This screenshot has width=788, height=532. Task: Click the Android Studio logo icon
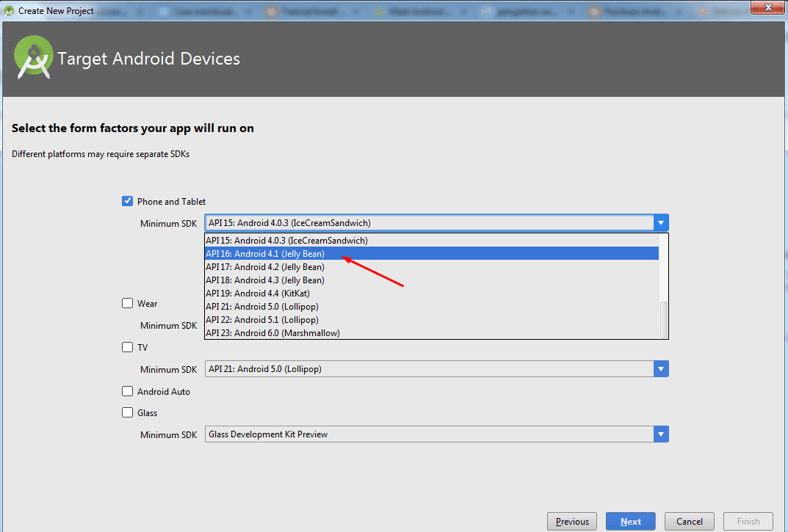tap(34, 58)
